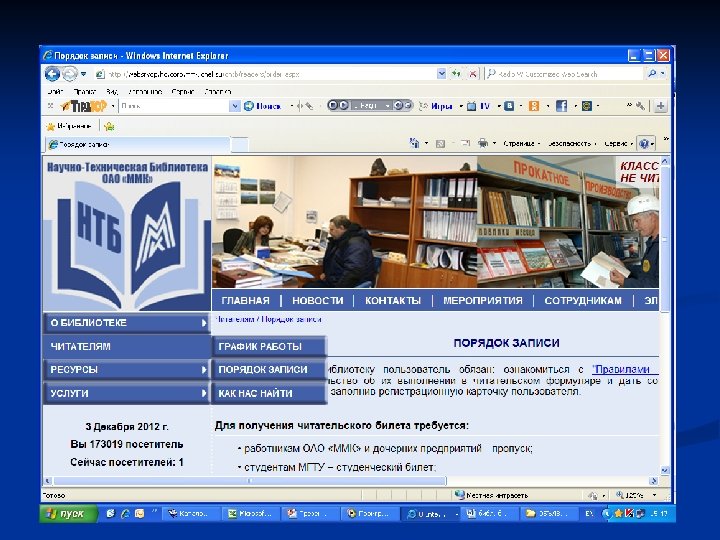Click the language indicator in taskbar
Viewport: 720px width, 540px height.
coord(589,514)
